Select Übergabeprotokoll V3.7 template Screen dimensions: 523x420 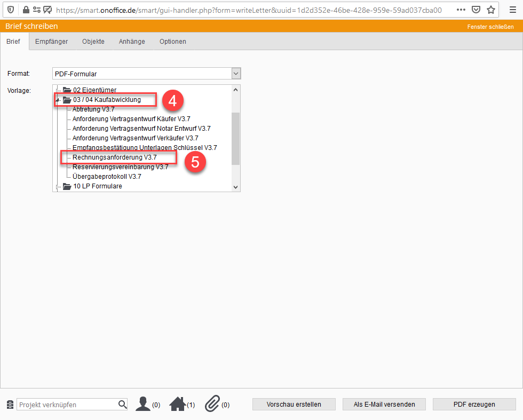[x=107, y=176]
